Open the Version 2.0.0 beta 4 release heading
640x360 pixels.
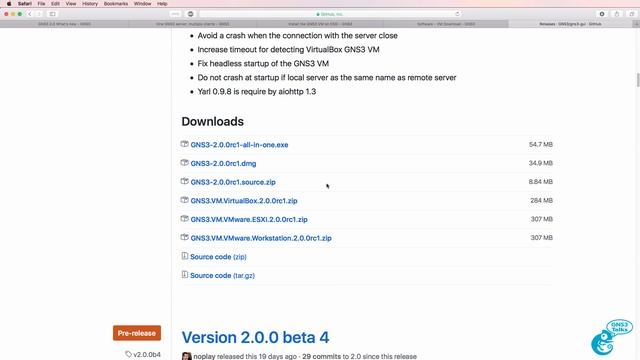pos(255,338)
